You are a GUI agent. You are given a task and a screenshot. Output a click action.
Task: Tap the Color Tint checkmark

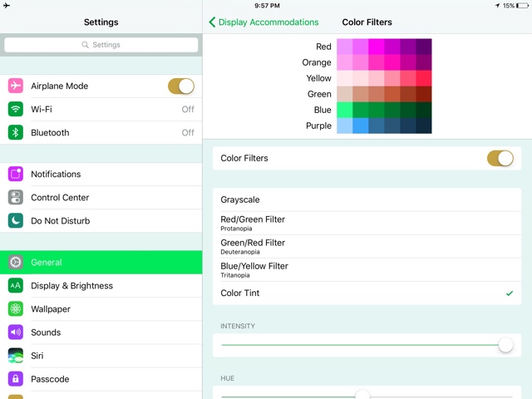pyautogui.click(x=510, y=293)
